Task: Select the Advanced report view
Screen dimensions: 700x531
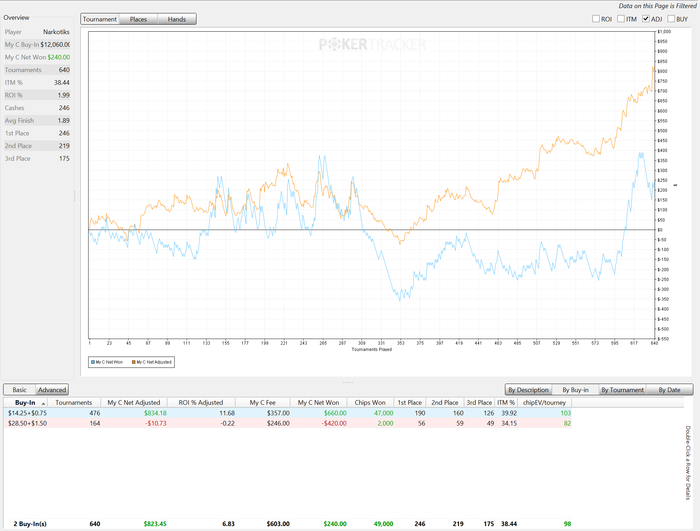Action: coord(52,389)
